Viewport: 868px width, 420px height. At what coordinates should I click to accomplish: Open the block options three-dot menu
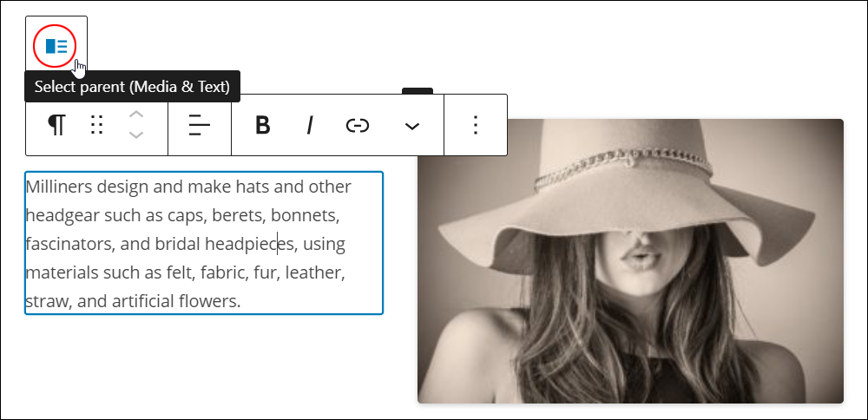[x=476, y=126]
